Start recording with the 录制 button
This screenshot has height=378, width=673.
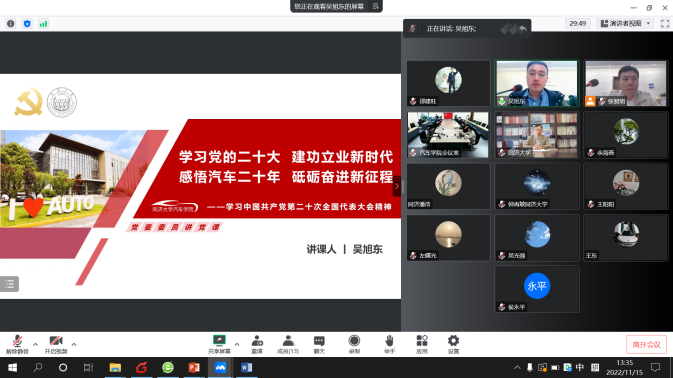pos(354,345)
